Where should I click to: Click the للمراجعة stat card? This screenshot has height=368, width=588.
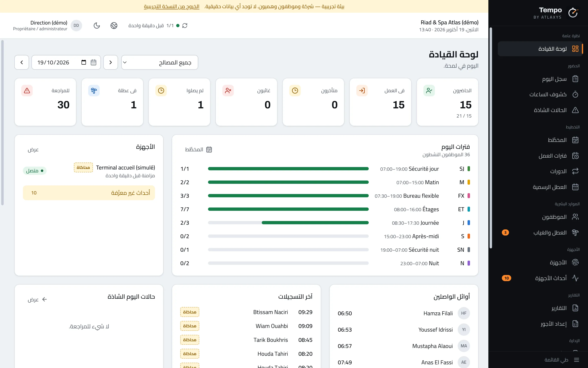[45, 102]
